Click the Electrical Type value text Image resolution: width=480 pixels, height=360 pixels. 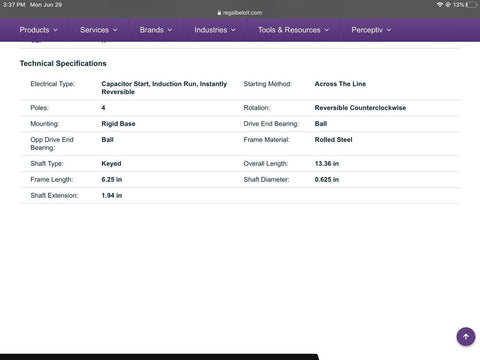pos(164,88)
